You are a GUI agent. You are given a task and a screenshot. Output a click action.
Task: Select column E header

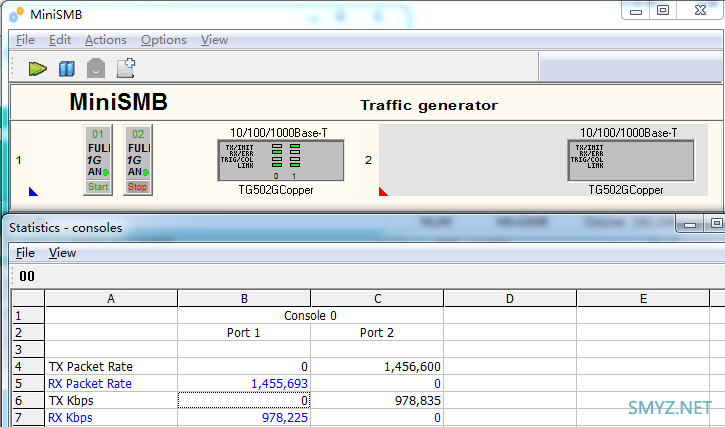643,299
